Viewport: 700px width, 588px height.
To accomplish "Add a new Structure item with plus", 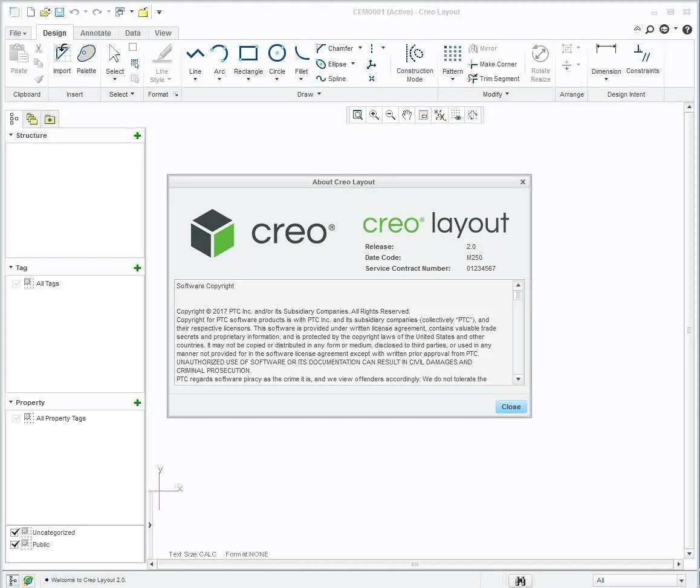I will coord(137,135).
